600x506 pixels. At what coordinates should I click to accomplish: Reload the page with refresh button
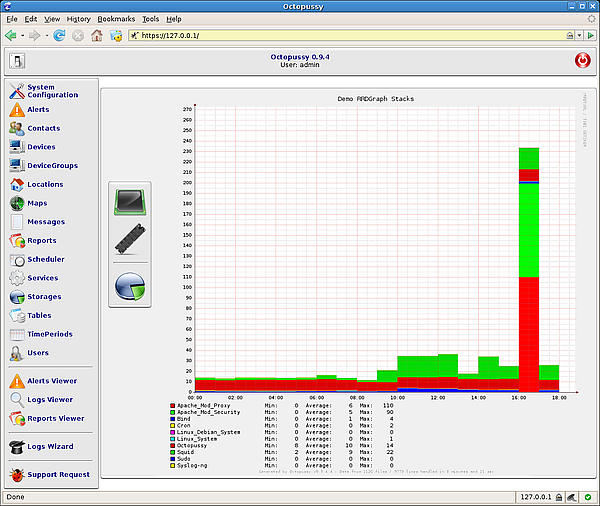click(x=60, y=35)
